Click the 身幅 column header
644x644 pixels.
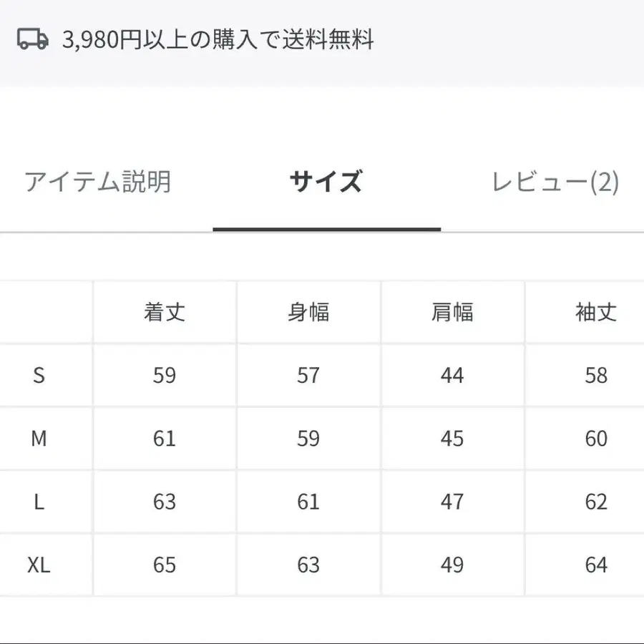(x=308, y=311)
